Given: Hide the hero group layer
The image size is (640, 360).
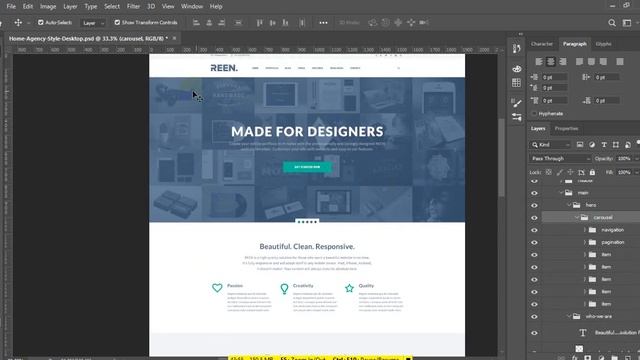Looking at the screenshot, I should click(534, 205).
